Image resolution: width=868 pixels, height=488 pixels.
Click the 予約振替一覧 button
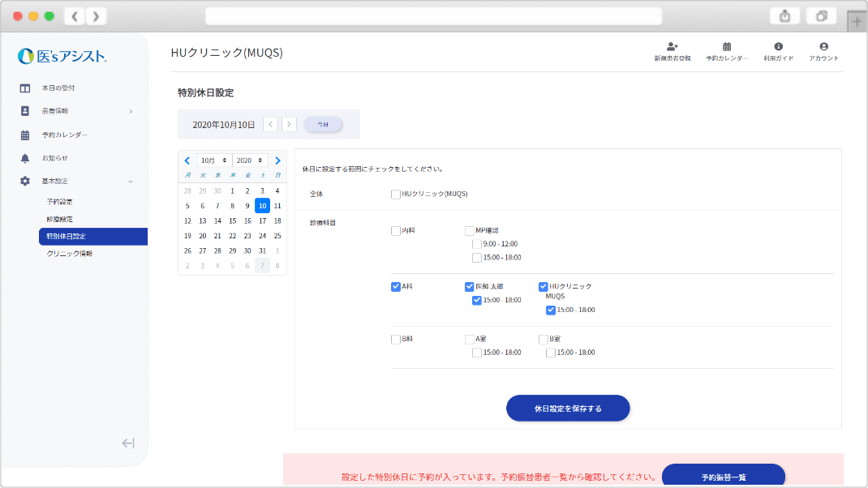click(723, 477)
